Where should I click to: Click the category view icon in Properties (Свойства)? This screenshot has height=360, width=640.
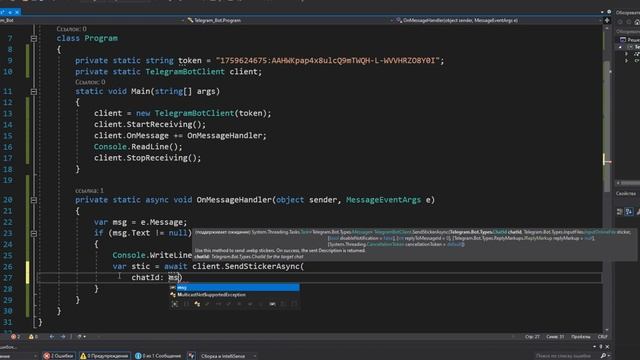[620, 211]
